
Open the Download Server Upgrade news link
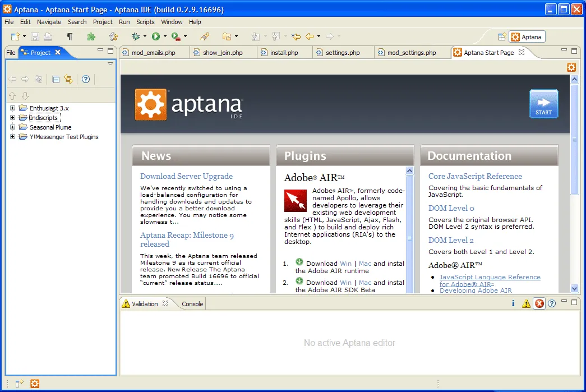click(186, 176)
